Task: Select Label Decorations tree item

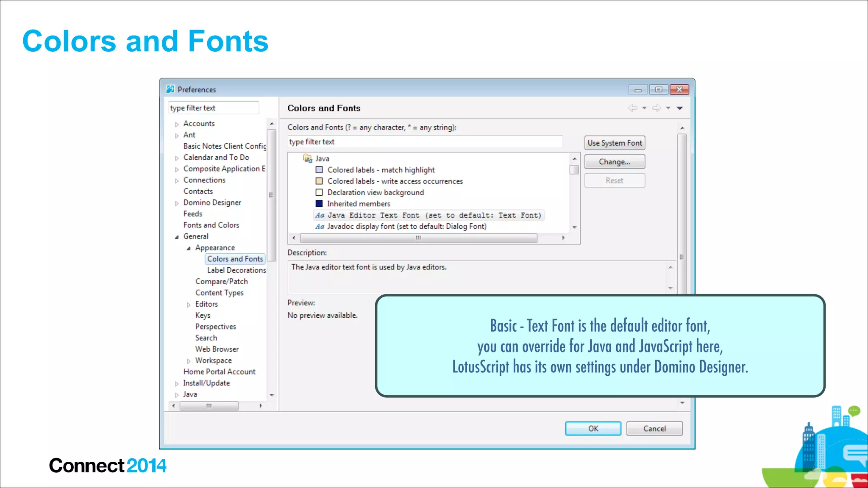Action: (236, 270)
